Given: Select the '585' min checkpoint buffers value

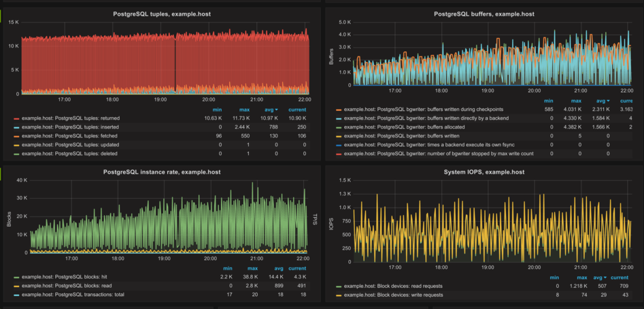Looking at the screenshot, I should tap(549, 110).
